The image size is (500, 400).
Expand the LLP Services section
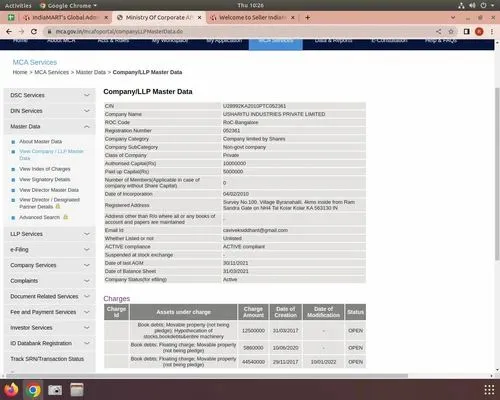50,234
